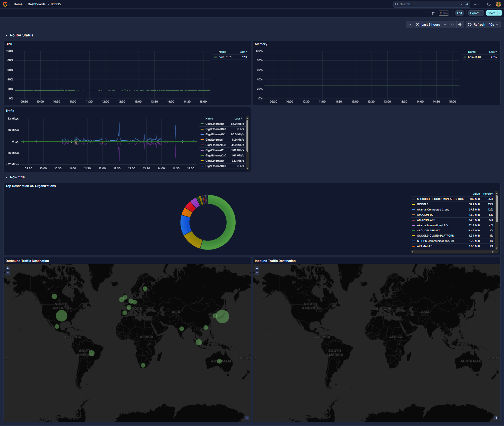Screen dimensions: 504x426
Task: Click the search magnifier icon
Action: pyautogui.click(x=397, y=4)
